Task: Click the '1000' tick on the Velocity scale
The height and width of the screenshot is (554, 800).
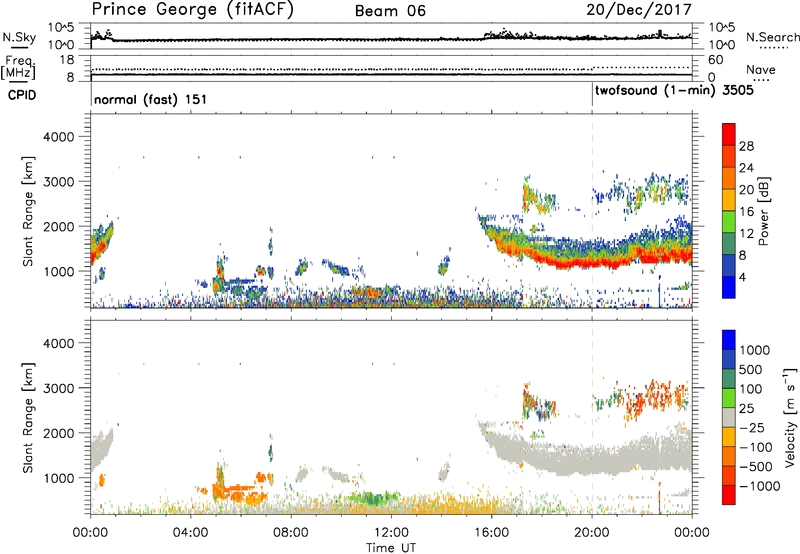Action: 755,350
